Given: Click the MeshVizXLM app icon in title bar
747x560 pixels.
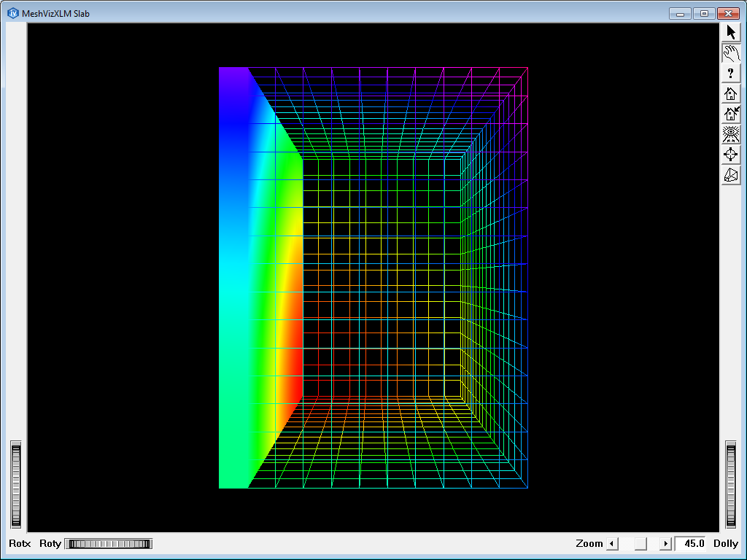Looking at the screenshot, I should [x=12, y=13].
